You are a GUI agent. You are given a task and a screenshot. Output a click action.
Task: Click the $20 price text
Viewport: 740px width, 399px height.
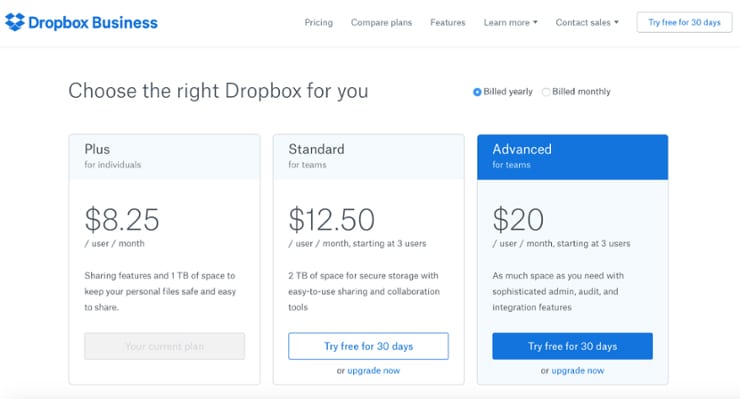coord(518,220)
